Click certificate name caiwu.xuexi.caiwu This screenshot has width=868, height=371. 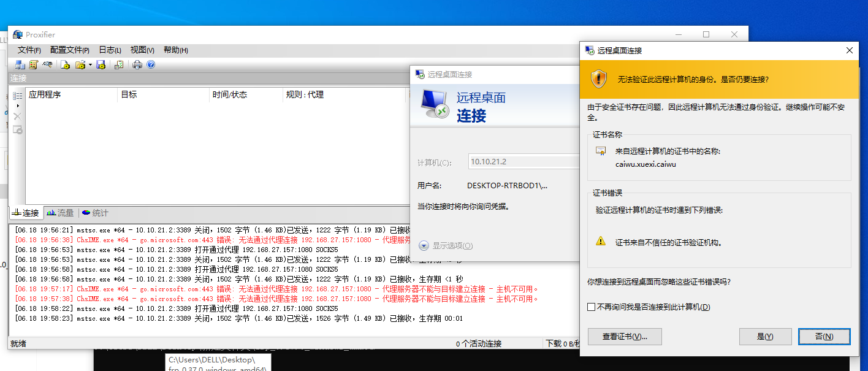(x=645, y=164)
